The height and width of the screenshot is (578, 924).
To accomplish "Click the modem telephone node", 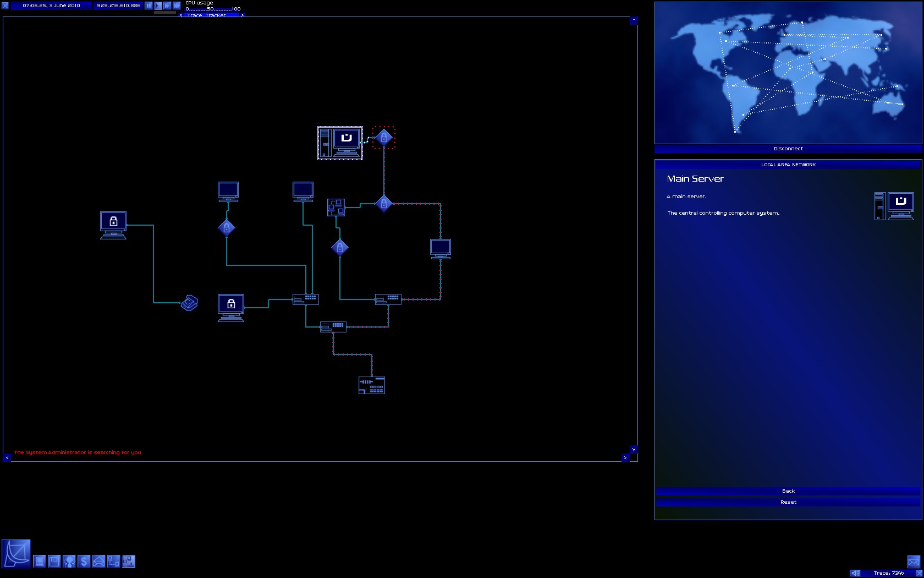I will 189,303.
